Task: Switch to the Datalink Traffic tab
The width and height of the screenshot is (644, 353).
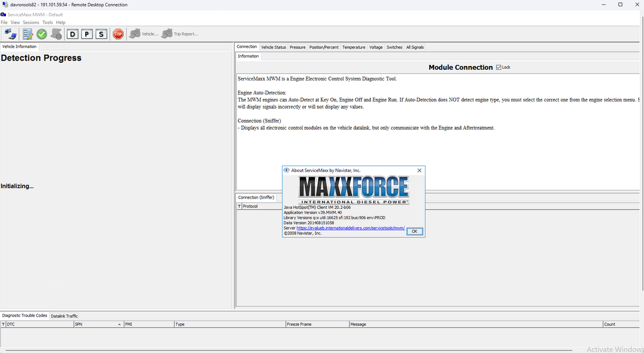Action: [x=64, y=315]
